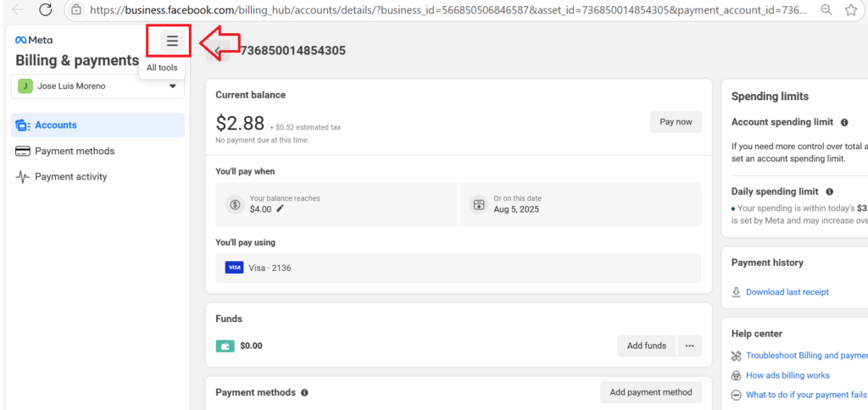
Task: Bookmark page with the star icon
Action: (851, 10)
